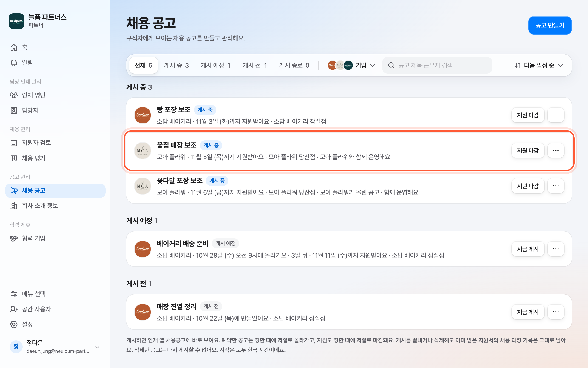Click the 공고 만들기 button
Image resolution: width=588 pixels, height=368 pixels.
(x=550, y=25)
